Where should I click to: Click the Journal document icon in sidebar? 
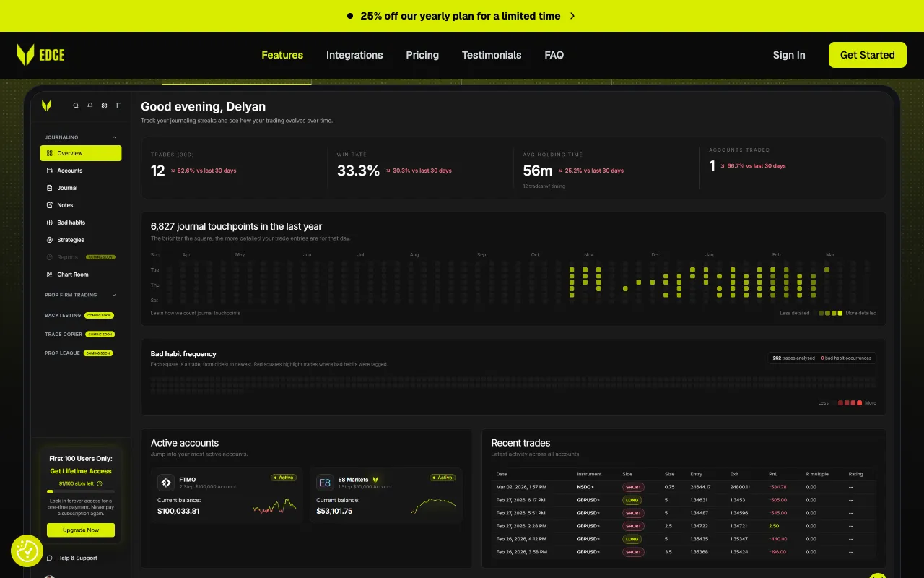coord(50,188)
